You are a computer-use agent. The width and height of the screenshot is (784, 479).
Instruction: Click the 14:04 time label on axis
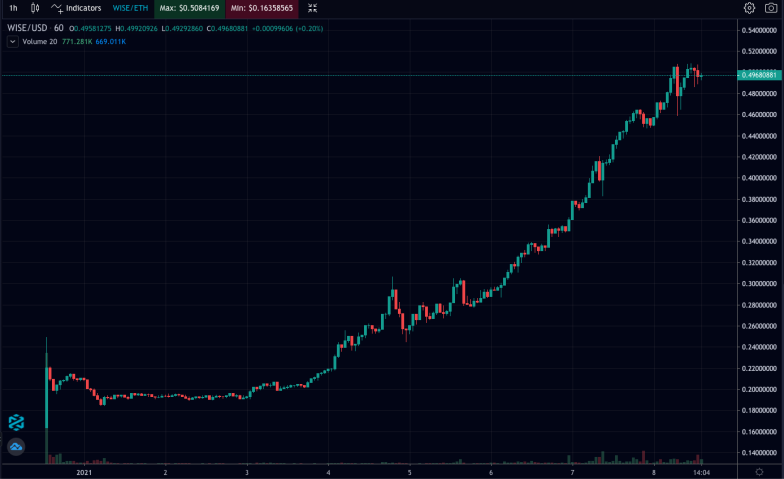702,472
